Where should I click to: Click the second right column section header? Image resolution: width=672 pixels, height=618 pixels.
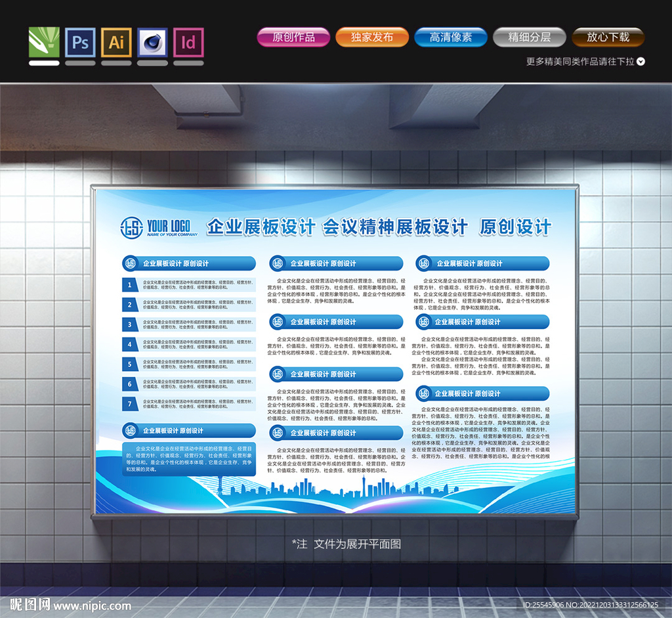click(x=482, y=322)
